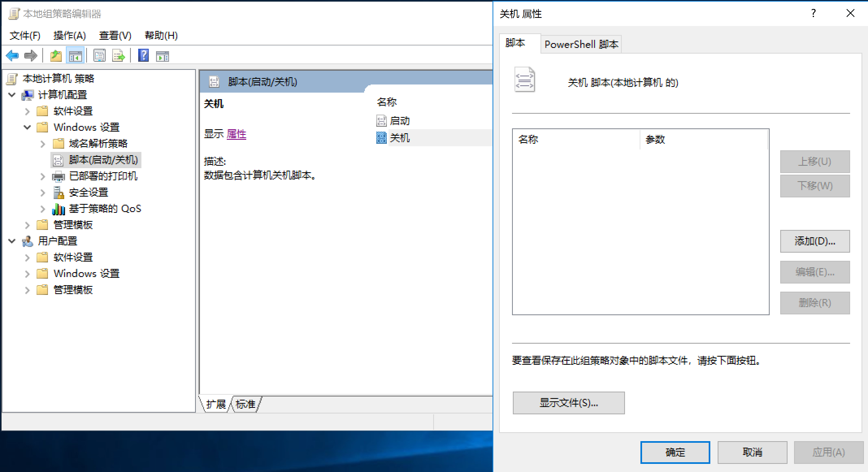Image resolution: width=868 pixels, height=472 pixels.
Task: Click the Up one level folder icon
Action: (56, 56)
